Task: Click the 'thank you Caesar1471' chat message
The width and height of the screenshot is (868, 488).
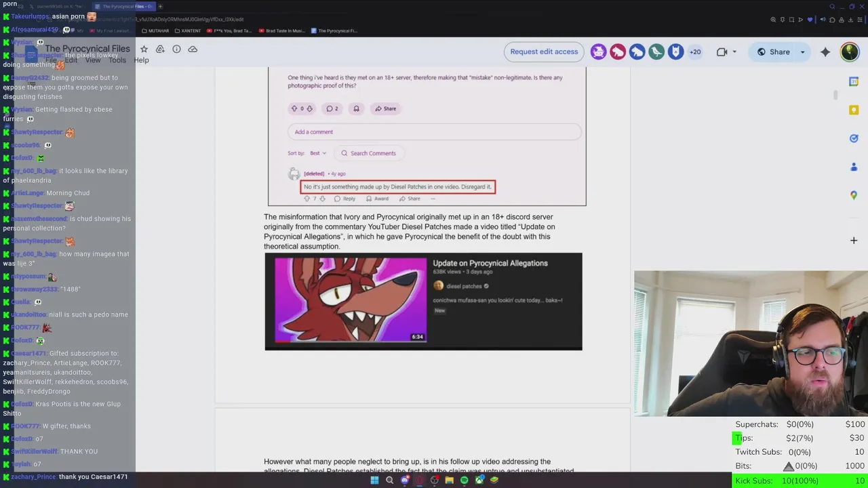Action: click(93, 476)
